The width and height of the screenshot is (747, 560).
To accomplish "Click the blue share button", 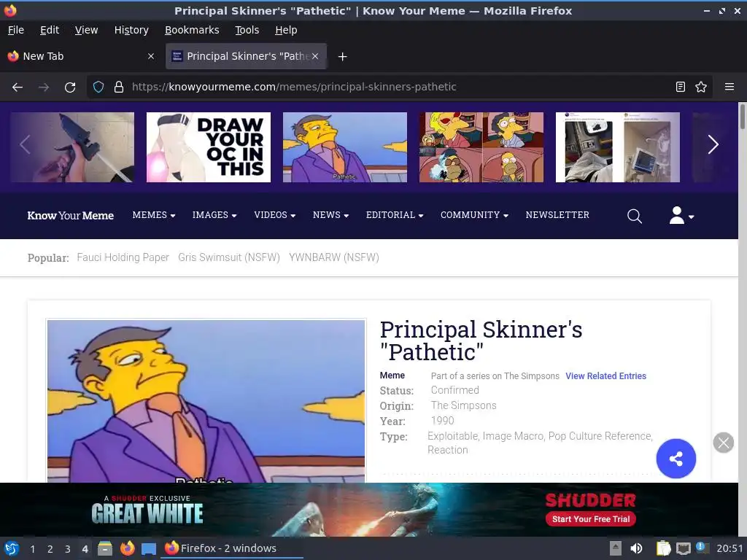I will click(676, 459).
